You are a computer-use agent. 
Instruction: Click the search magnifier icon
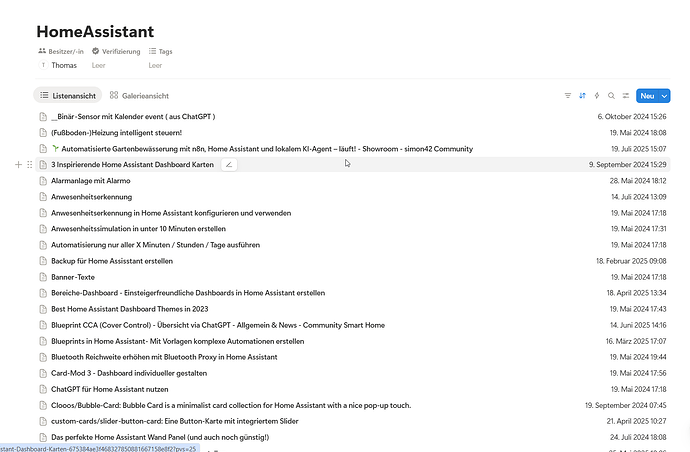tap(611, 96)
